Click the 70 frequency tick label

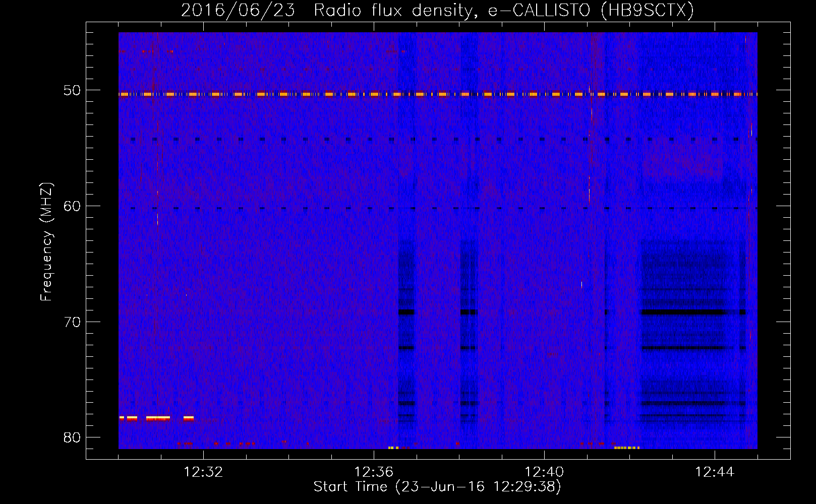[72, 322]
